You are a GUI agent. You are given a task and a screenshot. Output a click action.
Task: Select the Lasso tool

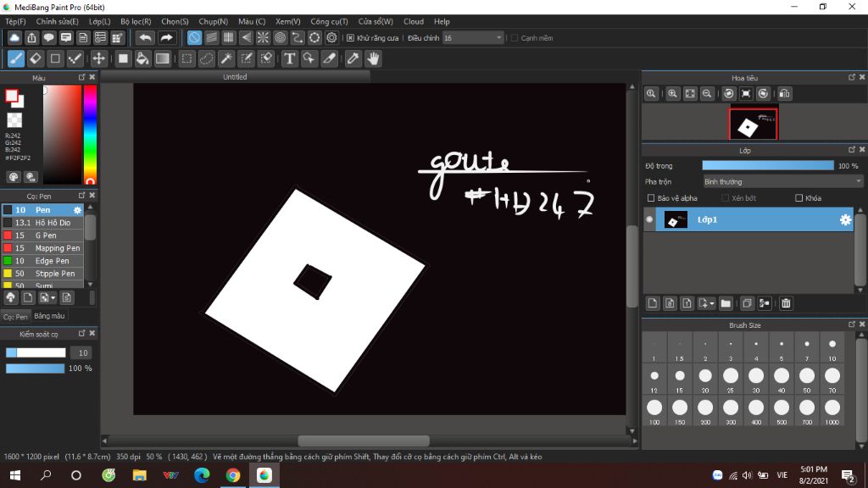pyautogui.click(x=207, y=58)
